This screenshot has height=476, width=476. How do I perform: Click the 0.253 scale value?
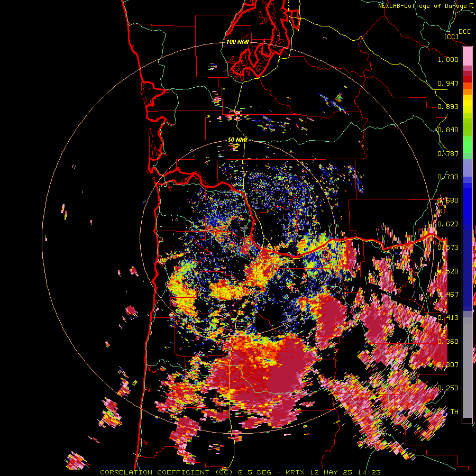tap(448, 388)
